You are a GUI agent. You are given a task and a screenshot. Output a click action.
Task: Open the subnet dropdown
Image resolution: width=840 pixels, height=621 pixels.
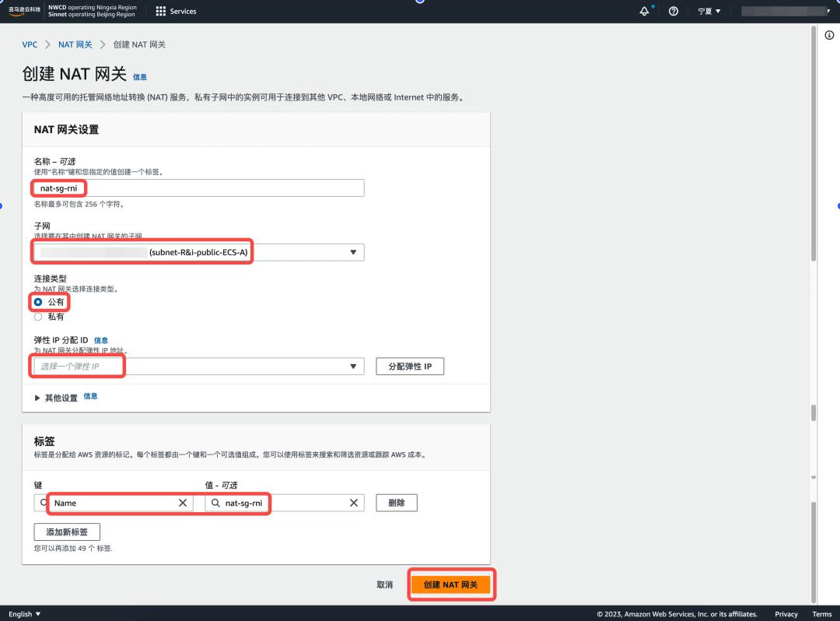(199, 252)
